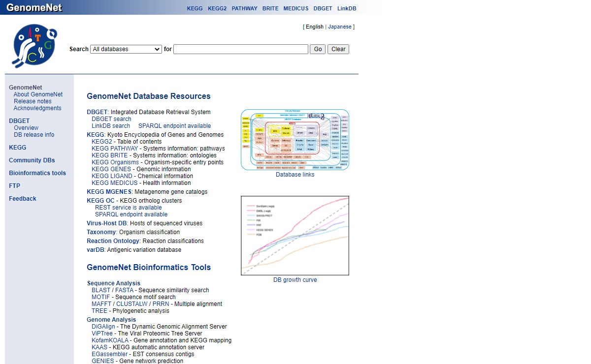Open MEDICUS in the top navigation bar
This screenshot has height=364, width=591.
click(296, 8)
